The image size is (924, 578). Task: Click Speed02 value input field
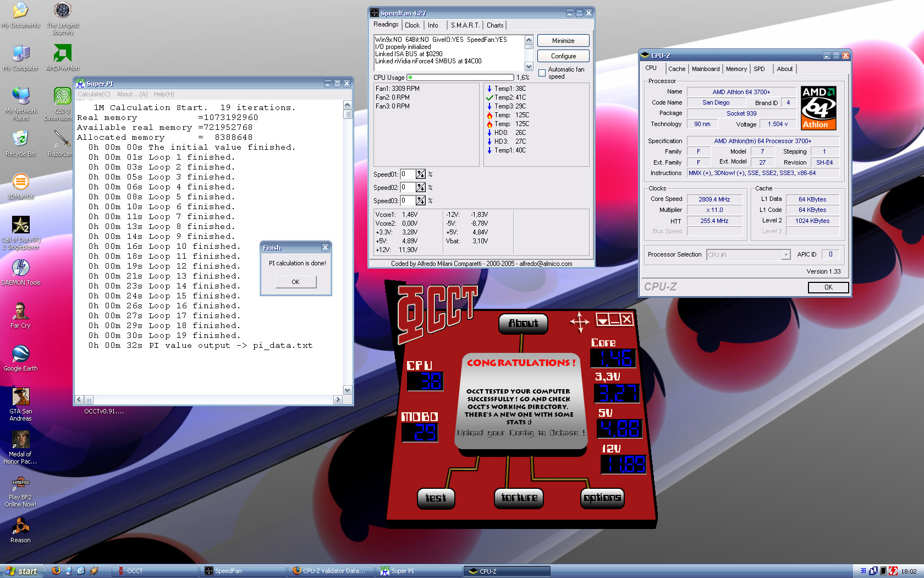[407, 187]
